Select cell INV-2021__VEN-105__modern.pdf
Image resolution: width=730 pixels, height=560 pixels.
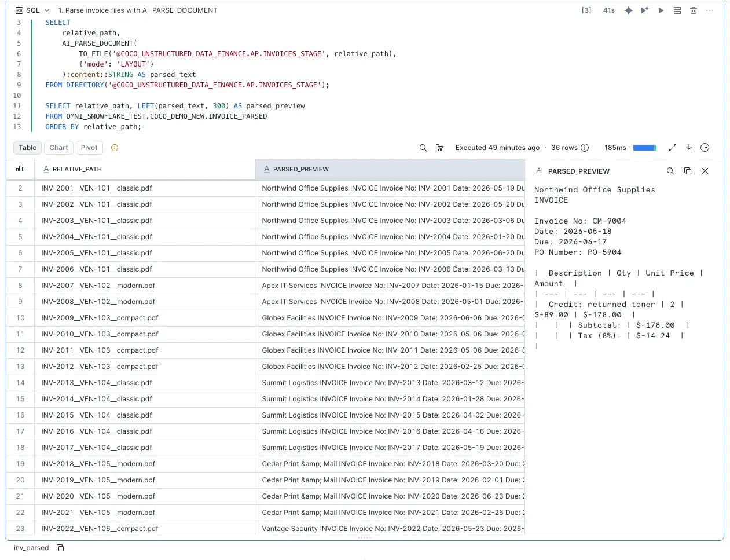pyautogui.click(x=145, y=513)
